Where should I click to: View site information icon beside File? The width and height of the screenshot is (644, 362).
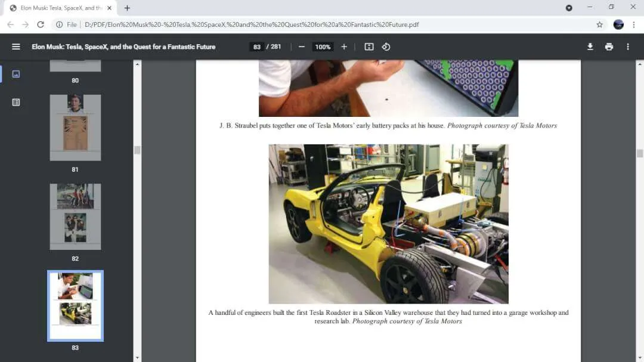point(59,24)
